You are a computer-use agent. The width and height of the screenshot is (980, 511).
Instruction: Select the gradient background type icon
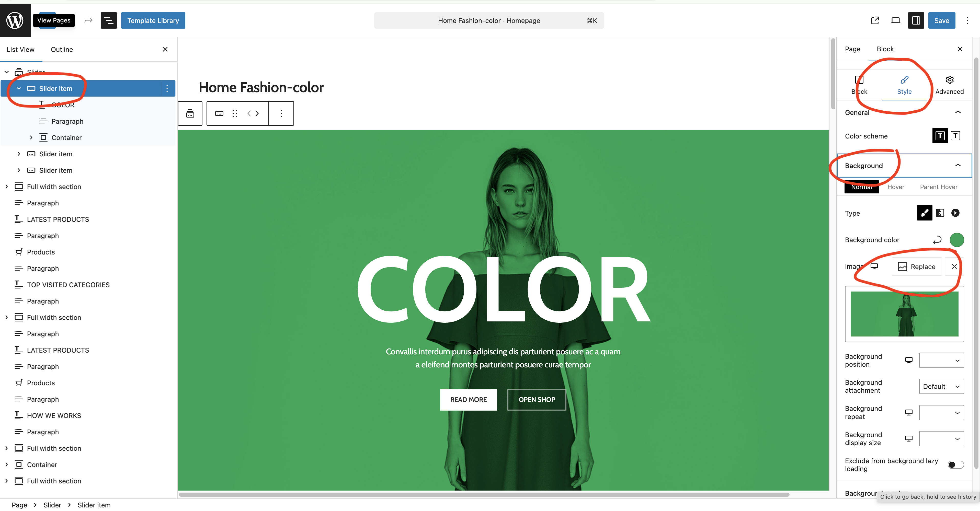940,213
